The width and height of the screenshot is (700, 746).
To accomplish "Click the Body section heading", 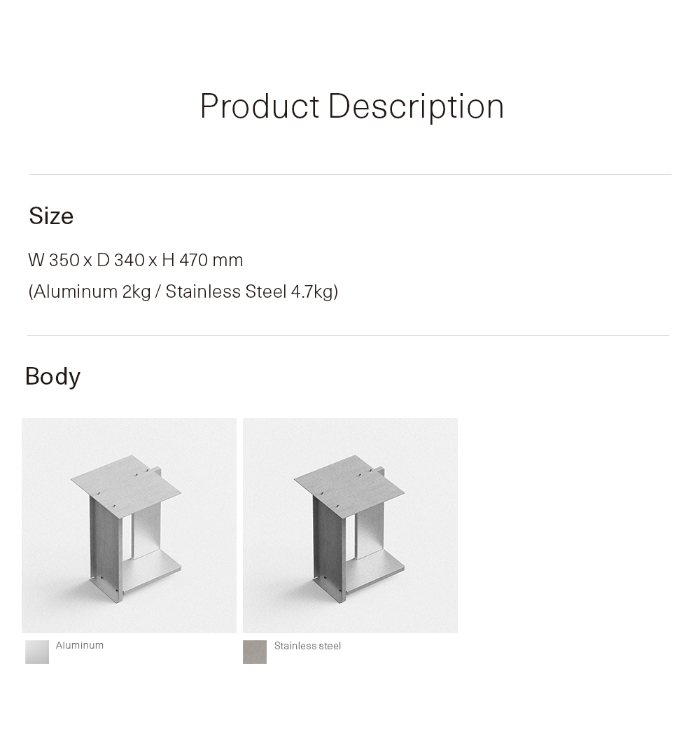I will pos(52,376).
